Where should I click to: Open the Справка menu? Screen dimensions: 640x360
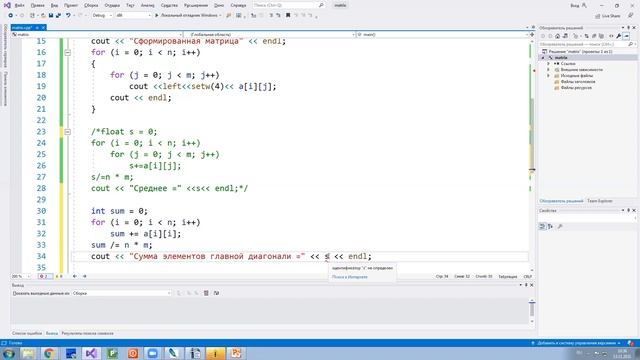[238, 5]
